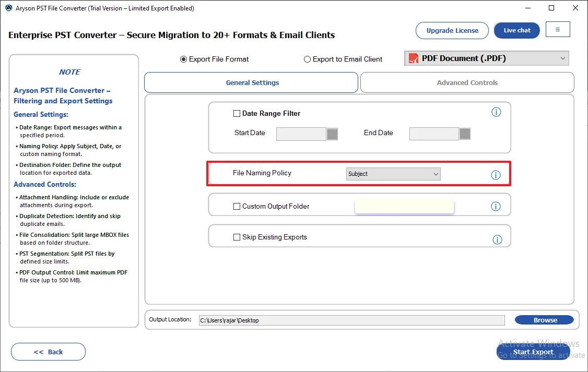This screenshot has height=372, width=588.
Task: Open the Date Range Filter info icon
Action: (x=496, y=112)
